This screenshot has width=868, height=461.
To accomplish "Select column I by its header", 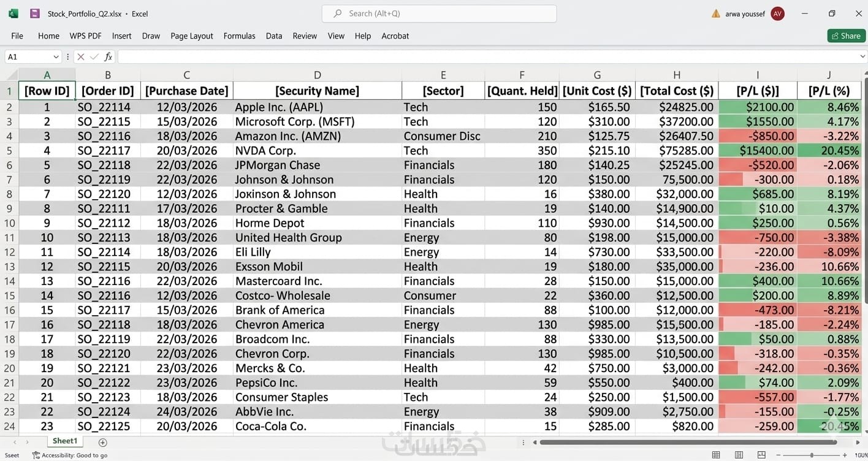I will pyautogui.click(x=758, y=75).
